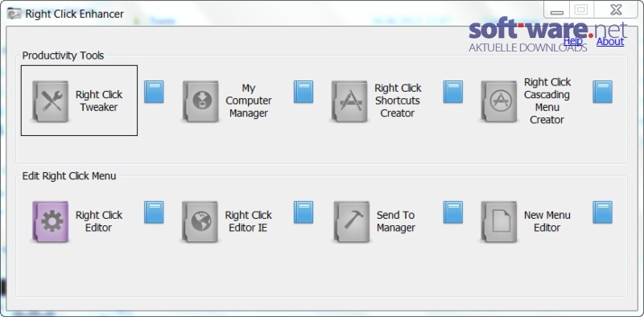Open blue book guide beside Right Click Tweaker
Image resolution: width=644 pixels, height=317 pixels.
(154, 92)
